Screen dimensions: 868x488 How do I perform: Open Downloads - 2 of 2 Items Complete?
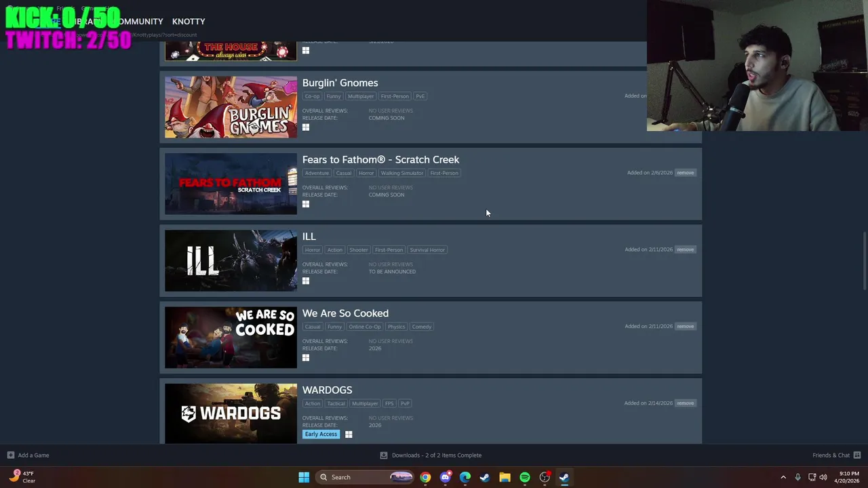pyautogui.click(x=437, y=455)
